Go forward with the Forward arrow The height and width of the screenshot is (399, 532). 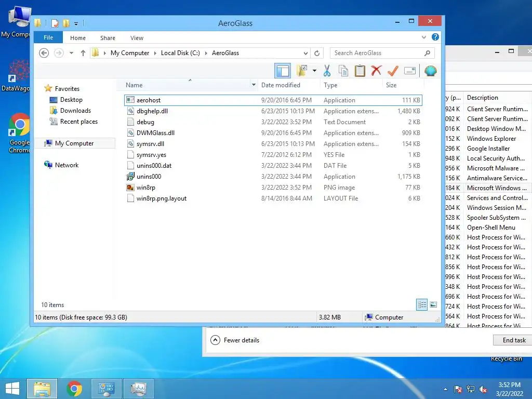point(59,53)
